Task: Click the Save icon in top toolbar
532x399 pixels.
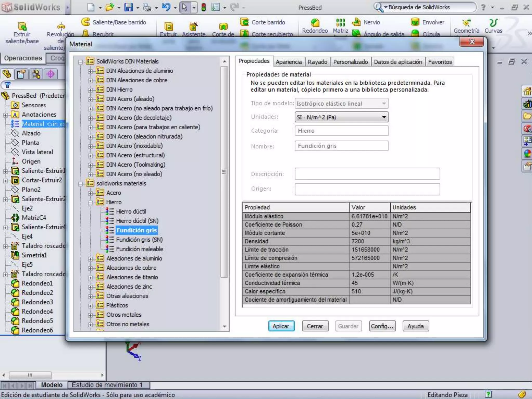Action: tap(128, 7)
